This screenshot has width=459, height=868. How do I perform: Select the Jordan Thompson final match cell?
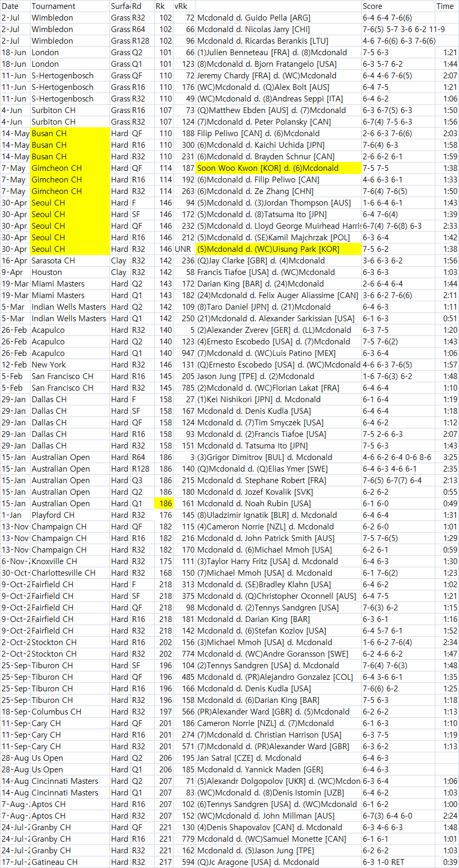click(279, 202)
